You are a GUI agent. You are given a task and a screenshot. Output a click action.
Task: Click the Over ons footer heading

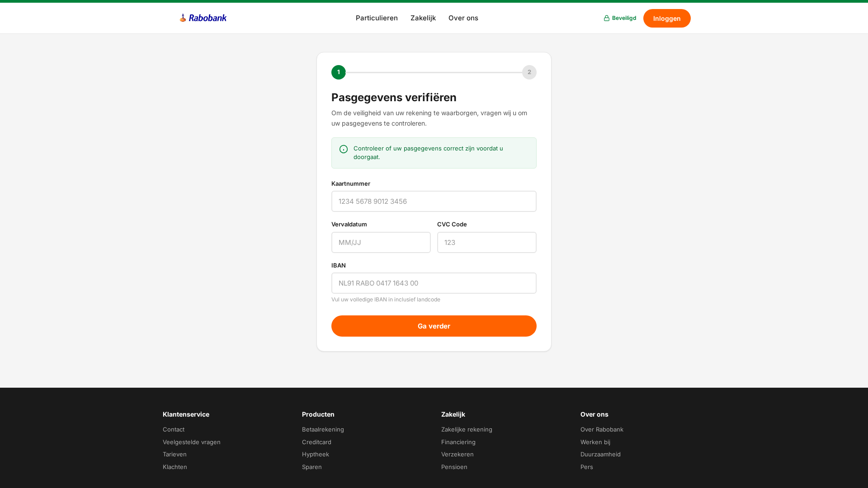click(x=594, y=414)
